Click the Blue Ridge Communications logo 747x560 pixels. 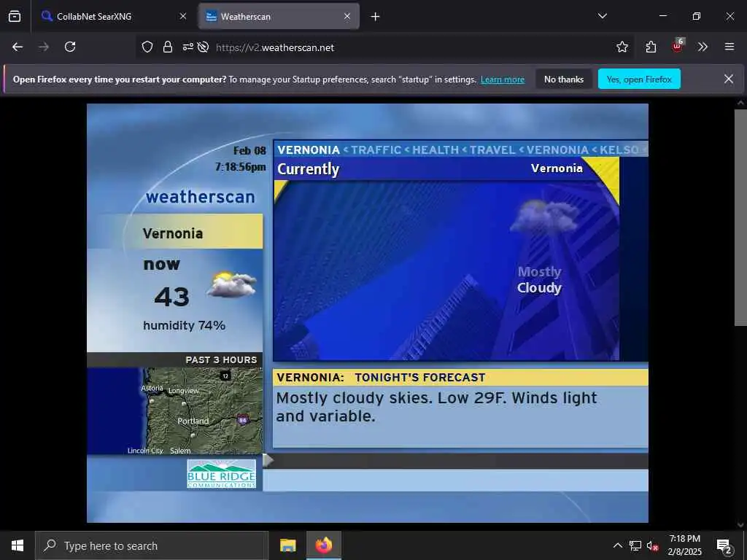tap(221, 474)
